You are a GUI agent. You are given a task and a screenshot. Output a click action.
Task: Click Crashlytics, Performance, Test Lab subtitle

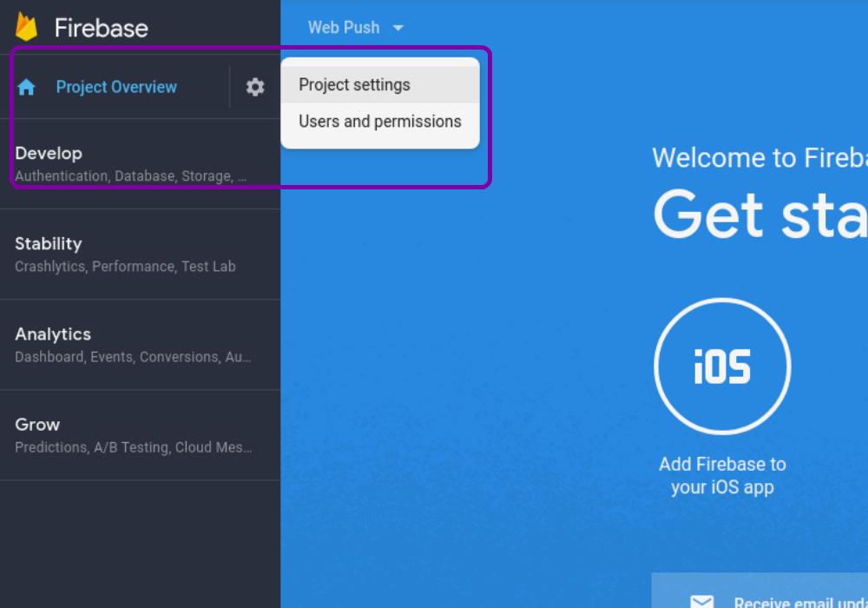tap(125, 267)
